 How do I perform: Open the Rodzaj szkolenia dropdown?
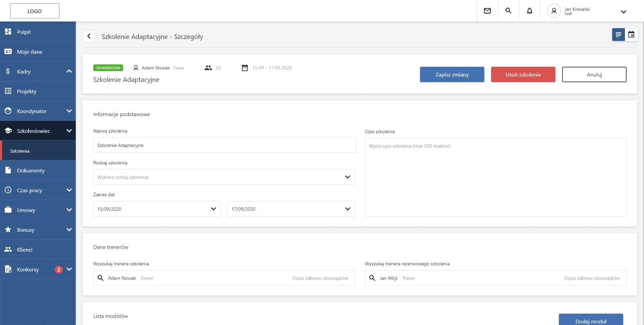point(224,177)
